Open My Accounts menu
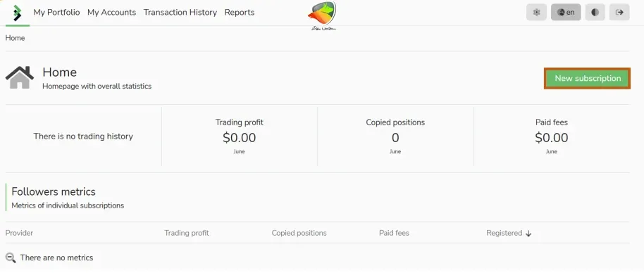Screen dimensions: 644x273 point(112,12)
